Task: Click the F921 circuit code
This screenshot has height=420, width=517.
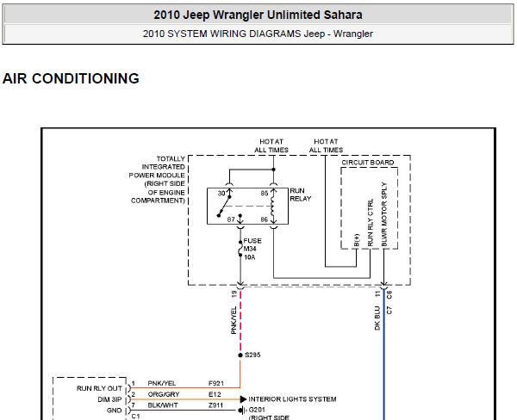Action: coord(216,383)
